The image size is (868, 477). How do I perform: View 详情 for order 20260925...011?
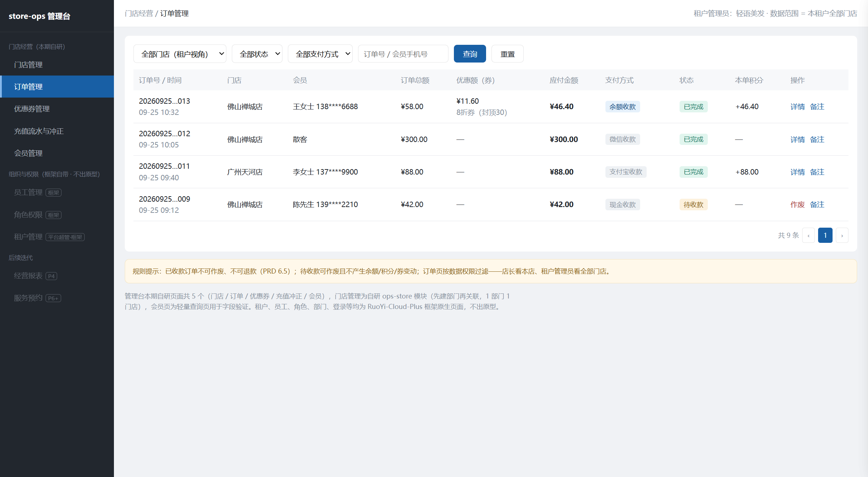click(x=797, y=172)
